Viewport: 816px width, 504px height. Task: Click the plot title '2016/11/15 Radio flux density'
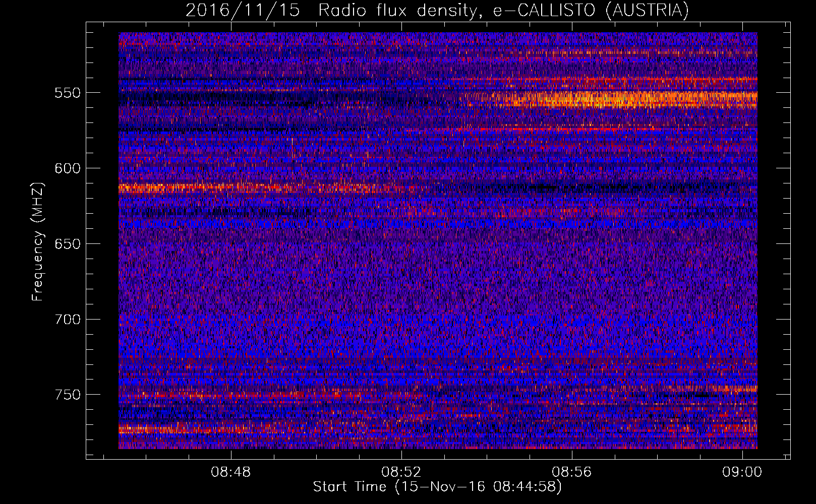pos(437,10)
